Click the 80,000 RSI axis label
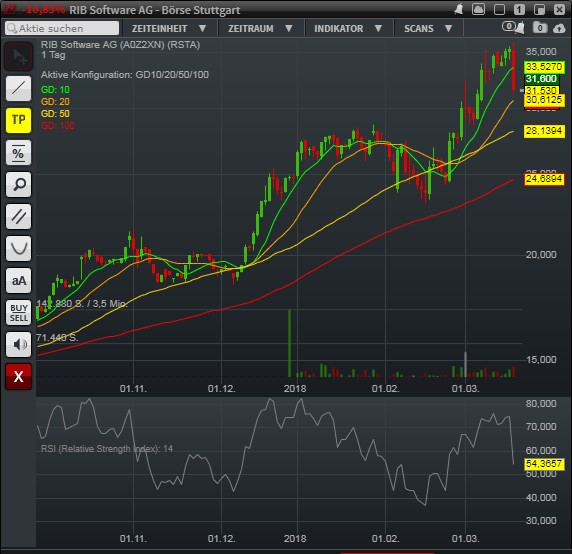572x554 pixels. (x=541, y=403)
